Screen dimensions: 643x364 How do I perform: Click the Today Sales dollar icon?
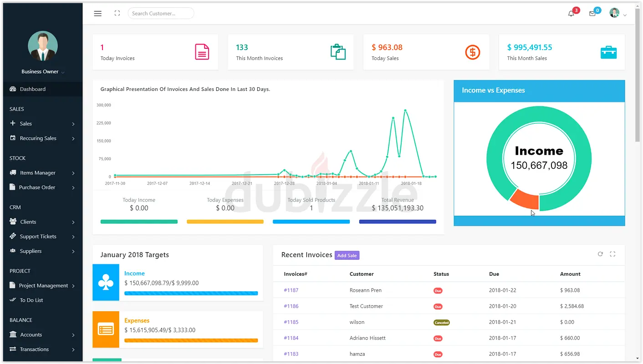click(x=473, y=52)
